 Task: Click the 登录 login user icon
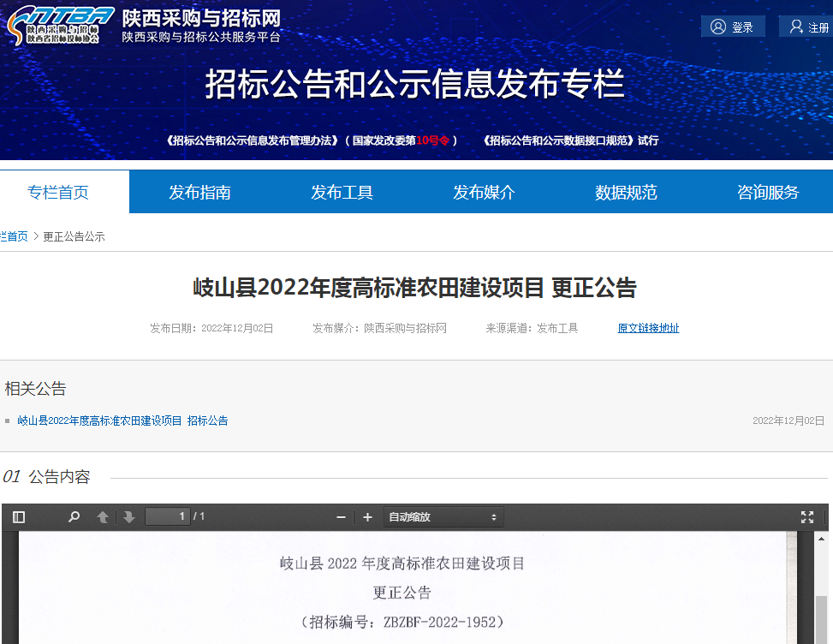(x=718, y=27)
